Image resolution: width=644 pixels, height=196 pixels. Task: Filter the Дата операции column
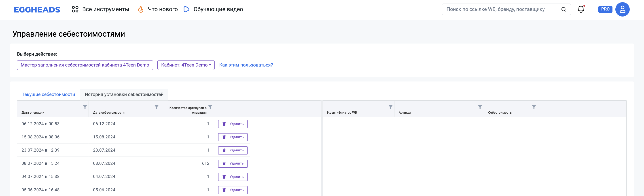coord(85,107)
